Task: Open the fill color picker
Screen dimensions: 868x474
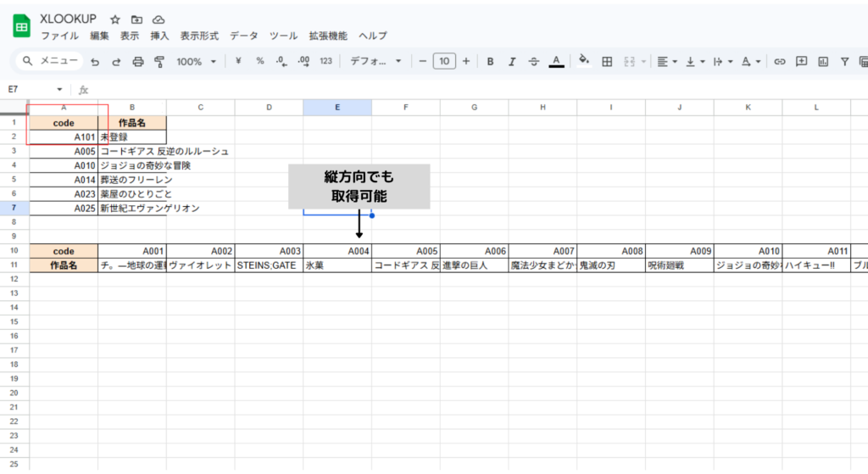Action: 583,61
